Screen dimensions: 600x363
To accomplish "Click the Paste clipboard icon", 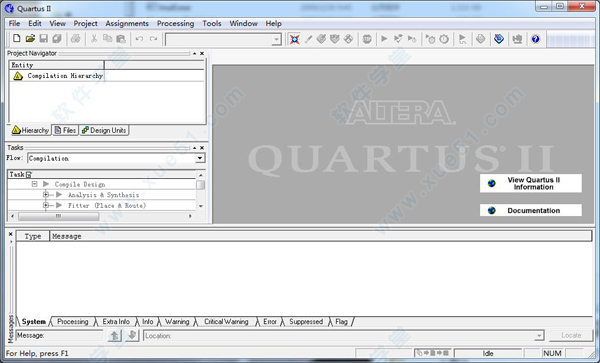I will 121,38.
